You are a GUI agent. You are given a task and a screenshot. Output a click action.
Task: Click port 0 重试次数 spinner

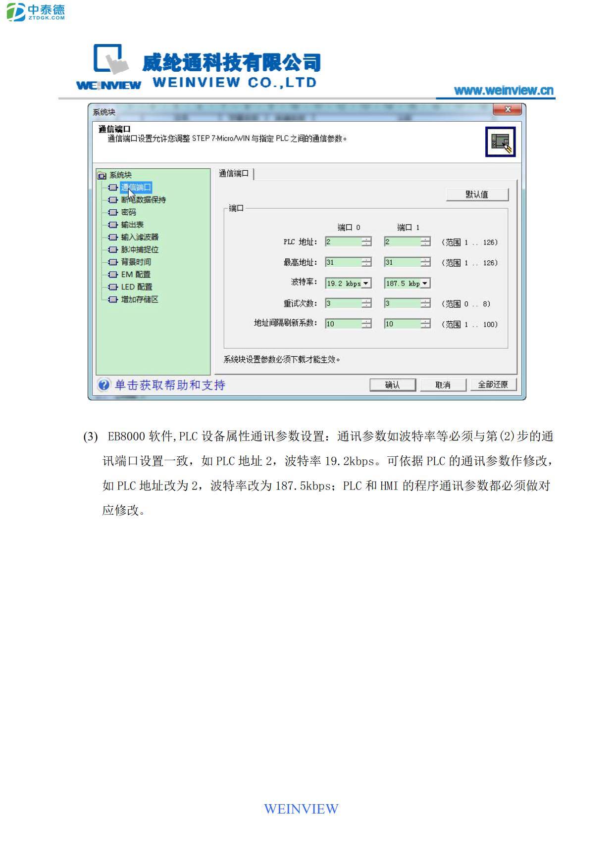coord(366,303)
